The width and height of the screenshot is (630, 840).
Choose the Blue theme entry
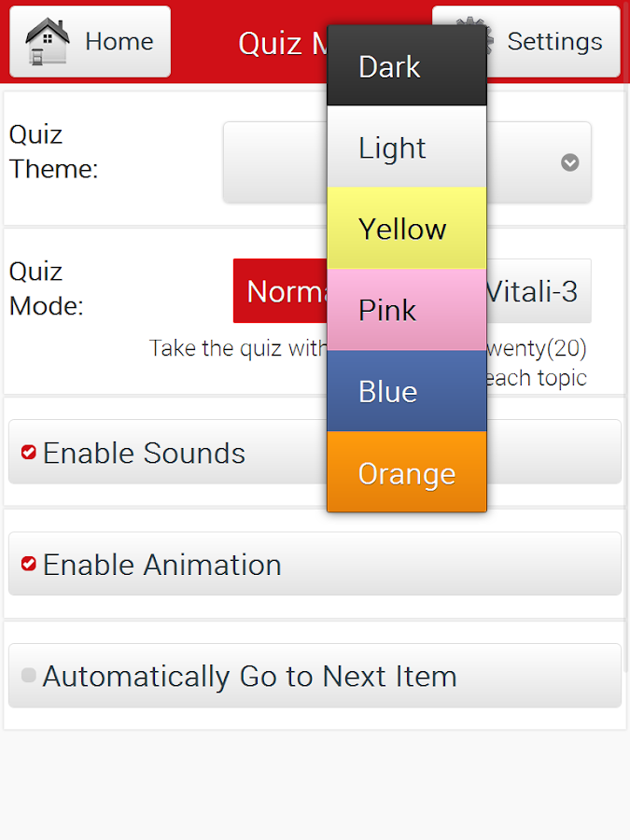pyautogui.click(x=406, y=391)
